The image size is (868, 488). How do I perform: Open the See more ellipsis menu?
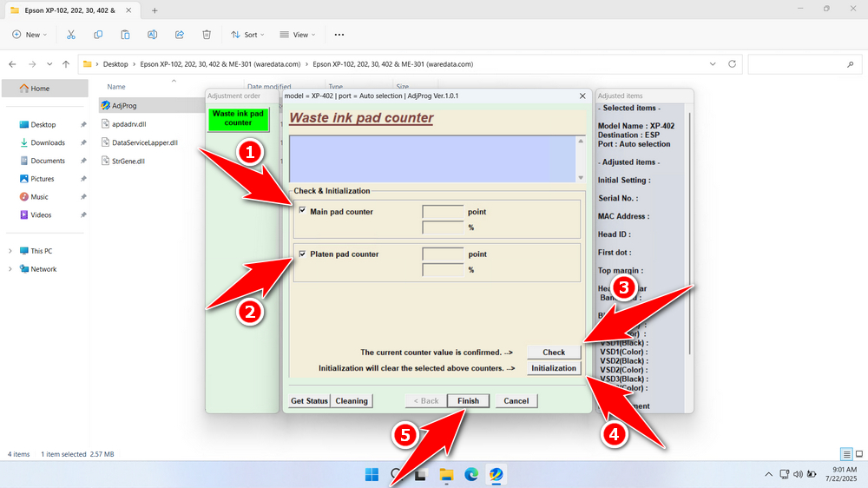[x=339, y=35]
